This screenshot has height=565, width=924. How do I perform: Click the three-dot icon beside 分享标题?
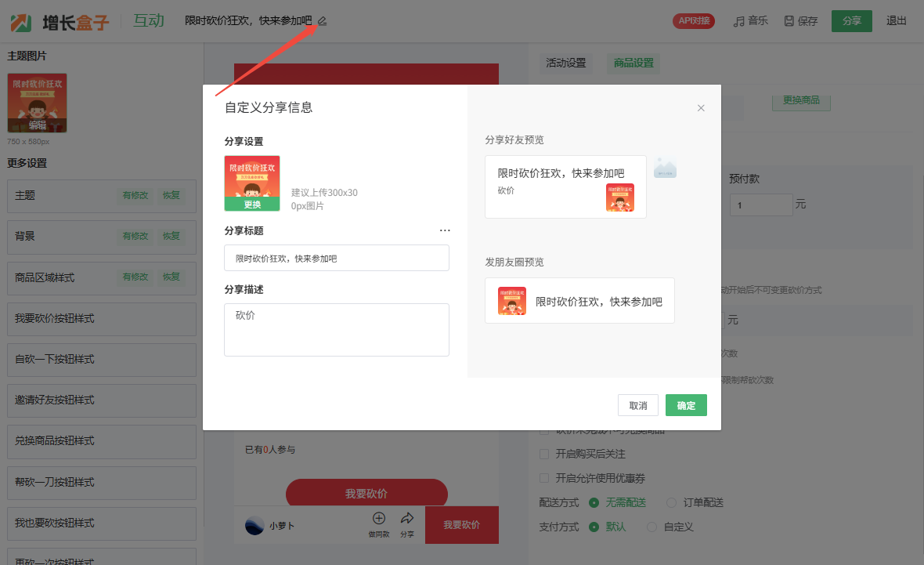[x=445, y=230]
